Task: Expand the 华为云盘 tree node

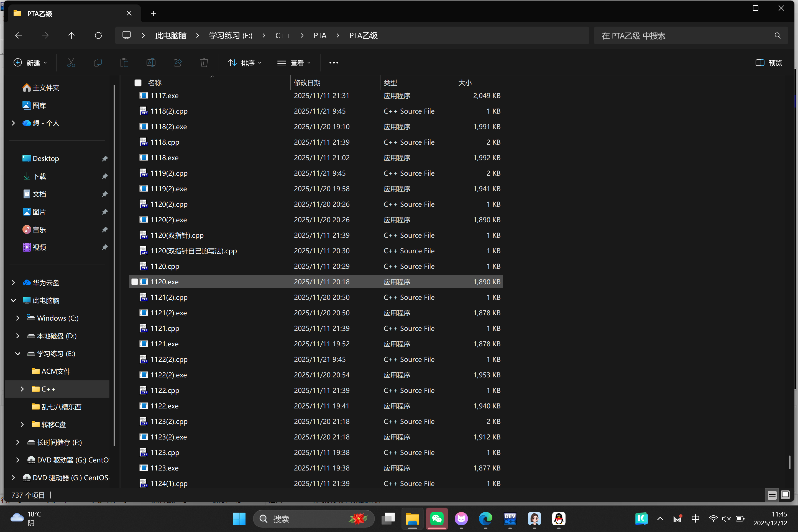Action: [x=13, y=283]
